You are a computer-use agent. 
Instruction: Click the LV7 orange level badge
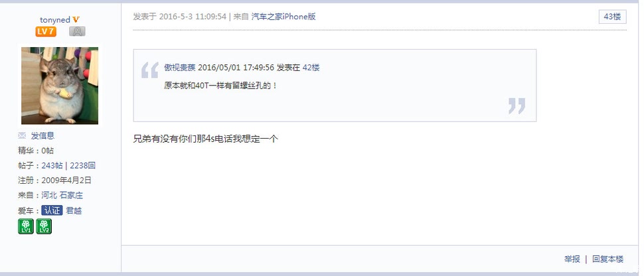[46, 32]
